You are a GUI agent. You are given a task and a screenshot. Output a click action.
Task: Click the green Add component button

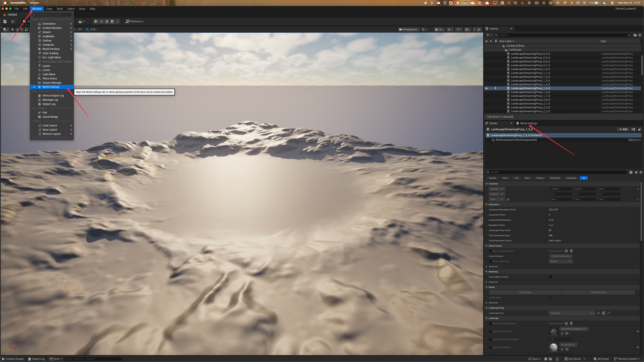click(623, 129)
